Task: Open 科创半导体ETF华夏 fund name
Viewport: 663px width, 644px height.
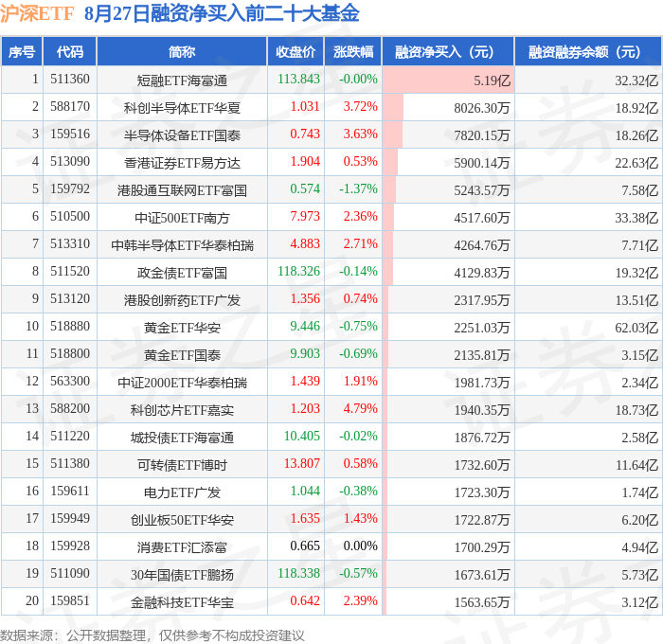Action: tap(182, 108)
